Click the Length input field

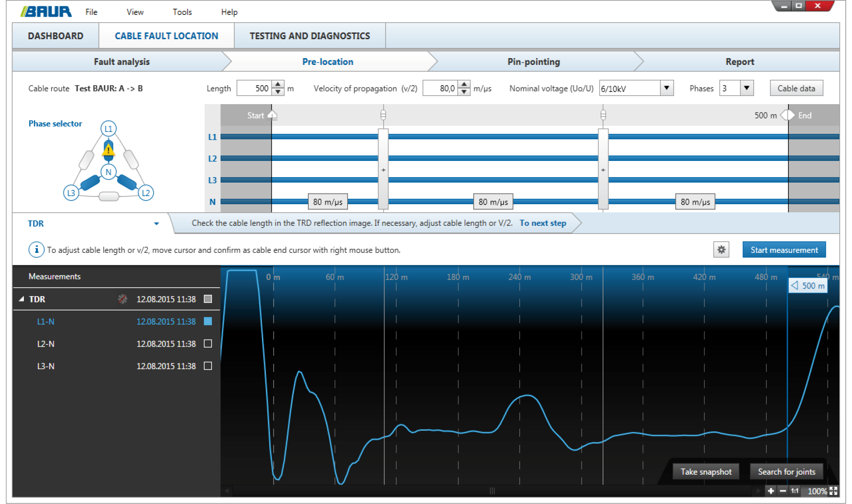(254, 88)
